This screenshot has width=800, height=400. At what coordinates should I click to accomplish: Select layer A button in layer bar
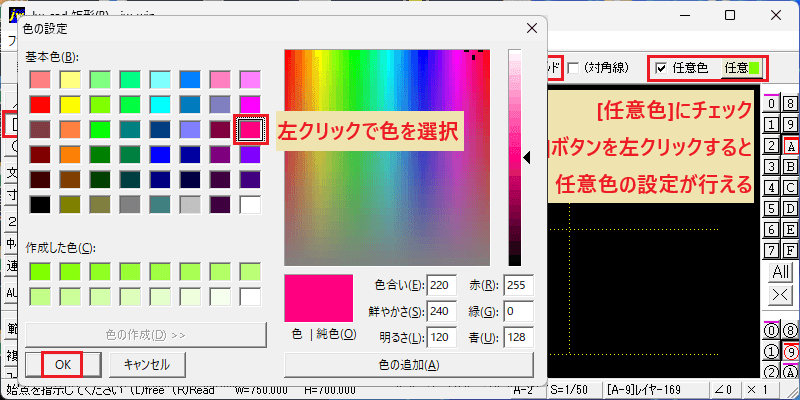[790, 146]
